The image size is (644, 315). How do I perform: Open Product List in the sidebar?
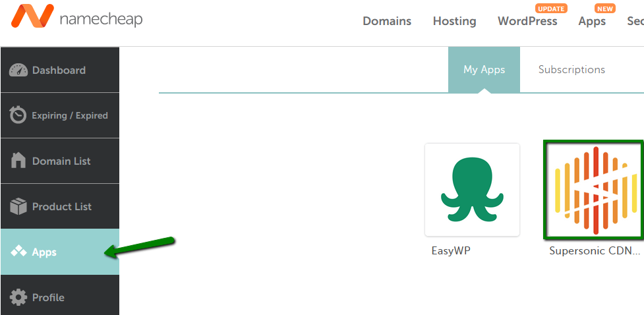tap(60, 206)
